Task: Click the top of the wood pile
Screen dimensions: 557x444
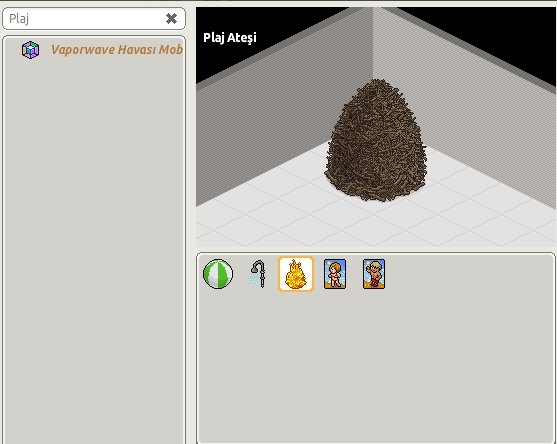Action: pyautogui.click(x=377, y=85)
